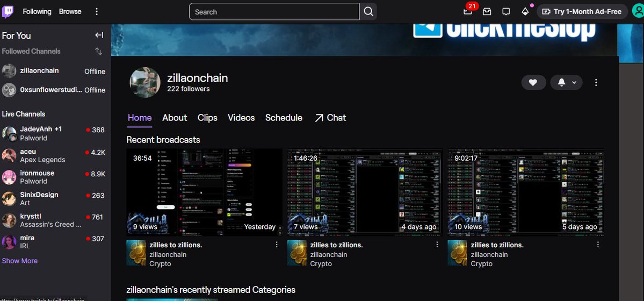This screenshot has height=301, width=644.
Task: Click Crypto category icon under Yesterday broadcast
Action: coord(136,253)
